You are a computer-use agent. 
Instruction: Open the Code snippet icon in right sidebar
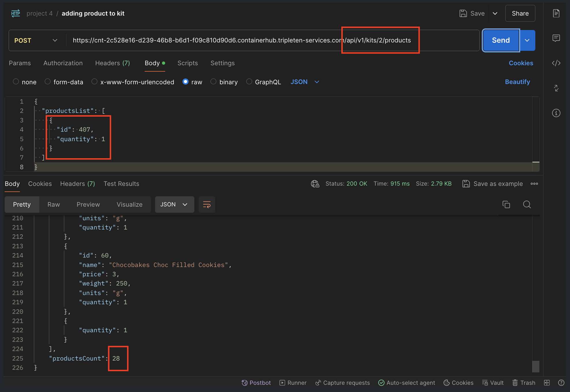pos(556,63)
